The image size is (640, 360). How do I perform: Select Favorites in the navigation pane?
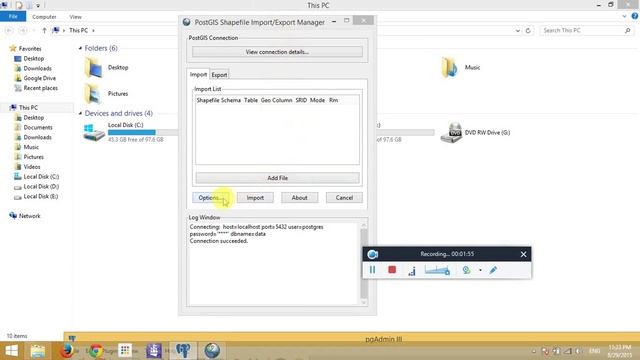pos(30,48)
